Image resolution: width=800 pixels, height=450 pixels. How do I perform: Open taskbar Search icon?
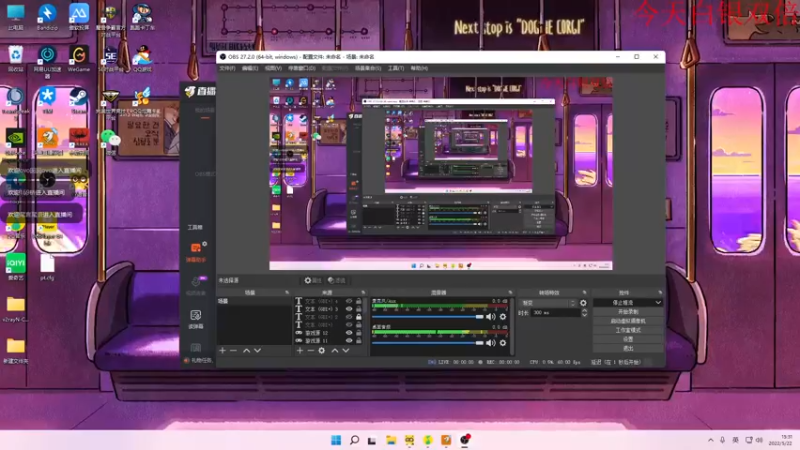(x=354, y=440)
